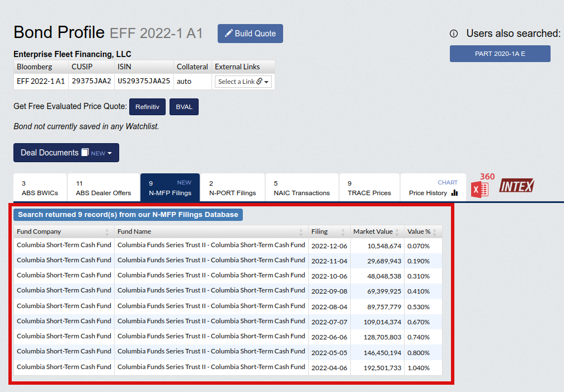Click the BVAL price quote button
This screenshot has width=564, height=392.
pyautogui.click(x=184, y=107)
